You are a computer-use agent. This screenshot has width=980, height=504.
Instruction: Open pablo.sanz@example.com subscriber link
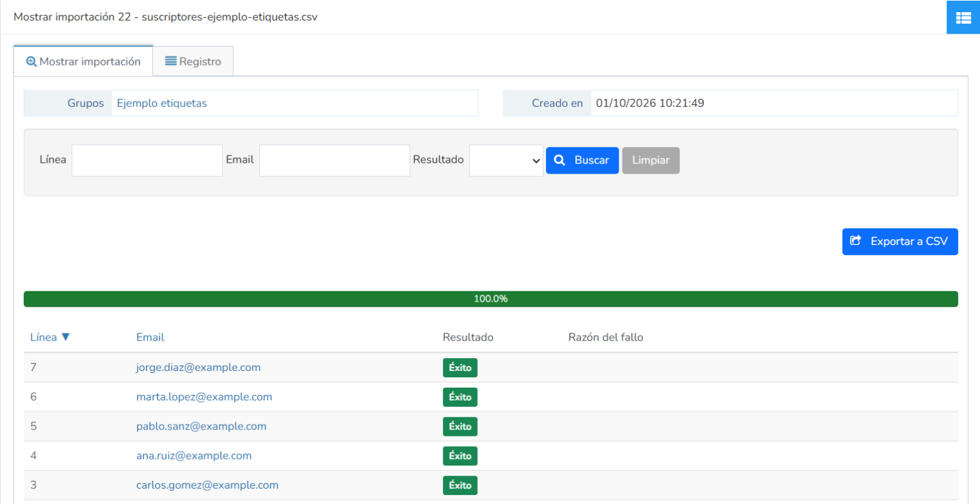(x=201, y=426)
